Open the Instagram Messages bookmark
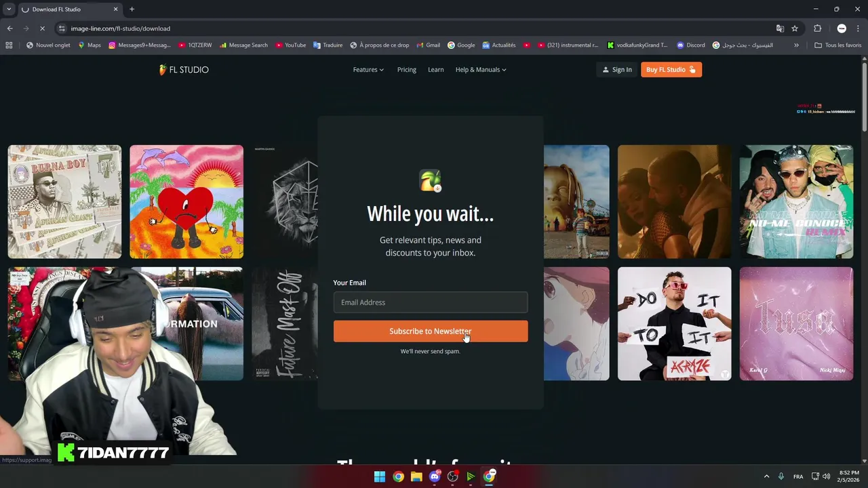This screenshot has width=868, height=488. pos(140,45)
